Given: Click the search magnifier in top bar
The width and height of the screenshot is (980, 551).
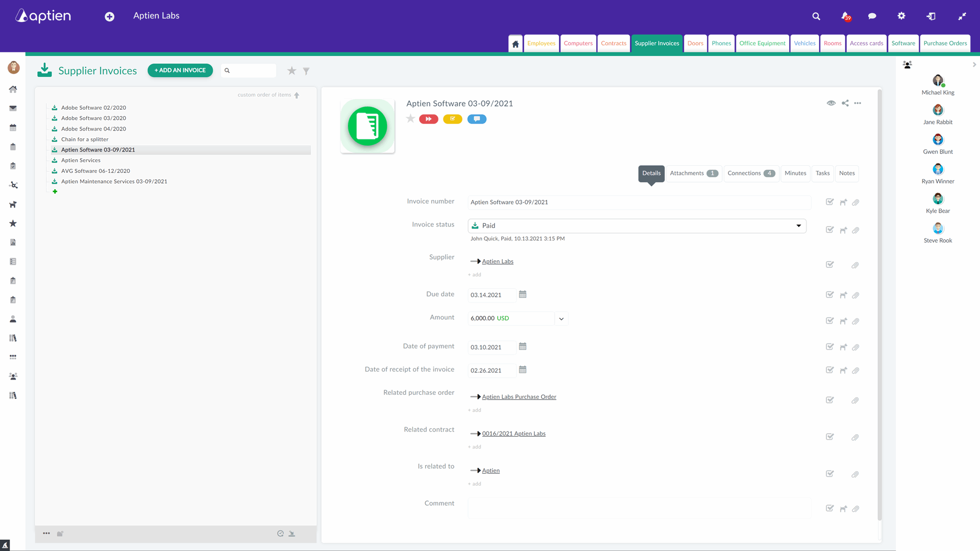Looking at the screenshot, I should coord(816,16).
